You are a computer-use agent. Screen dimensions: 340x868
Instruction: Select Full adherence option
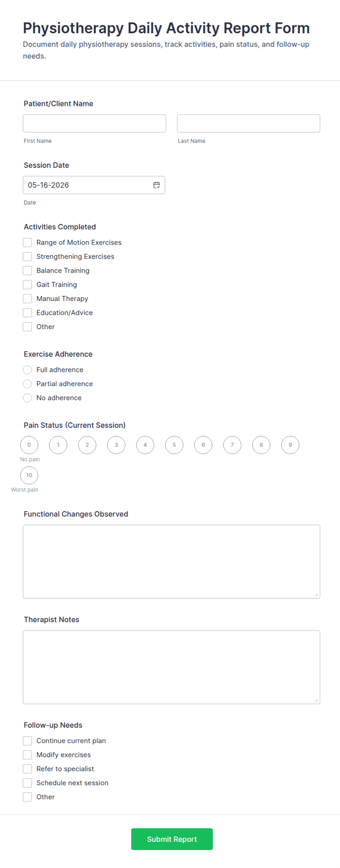coord(27,370)
